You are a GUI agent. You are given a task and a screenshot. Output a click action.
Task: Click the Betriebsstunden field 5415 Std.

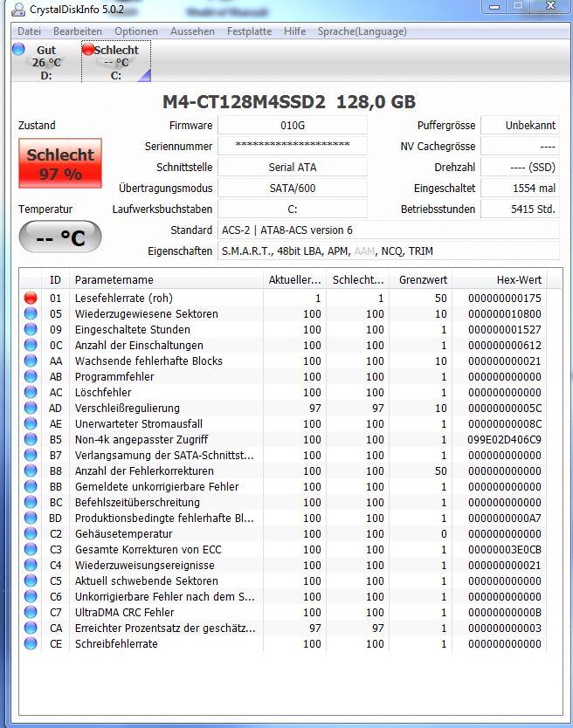pyautogui.click(x=520, y=209)
